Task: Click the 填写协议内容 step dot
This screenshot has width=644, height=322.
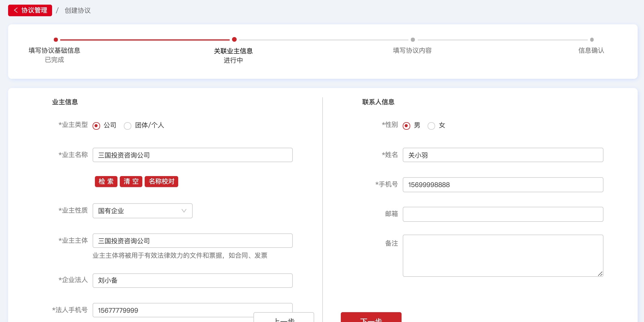Action: tap(413, 40)
